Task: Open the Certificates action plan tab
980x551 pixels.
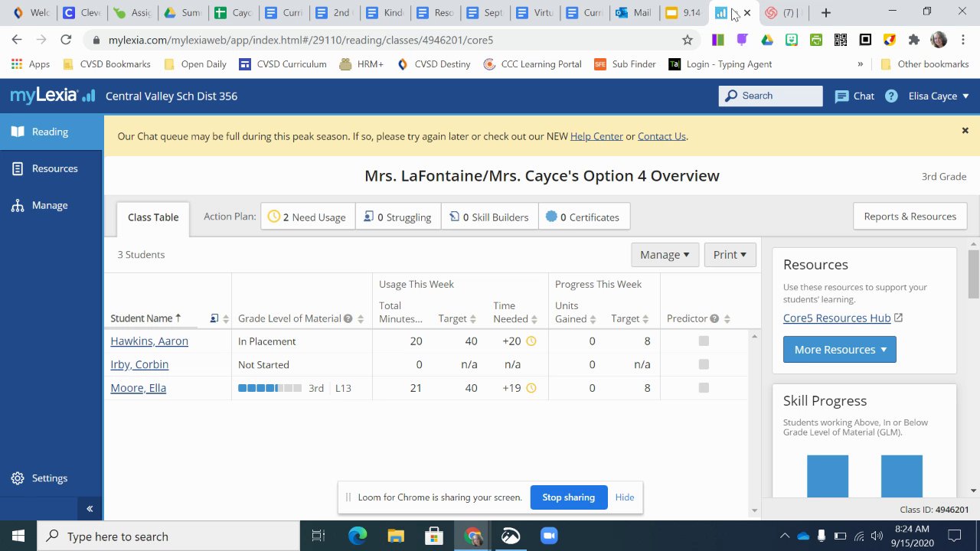Action: point(584,217)
